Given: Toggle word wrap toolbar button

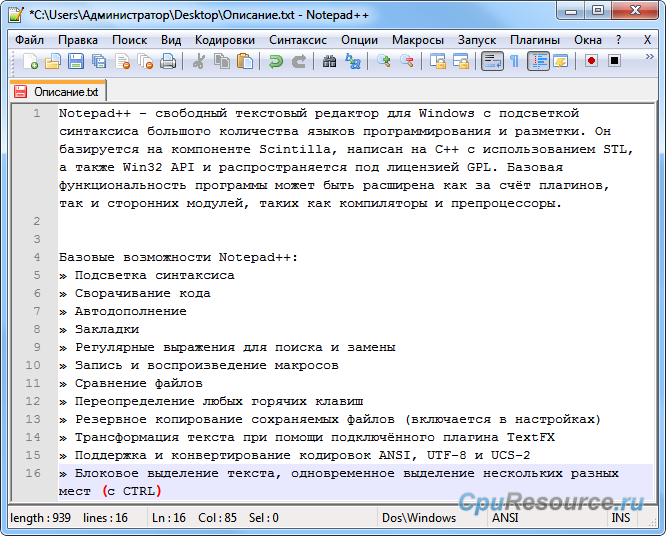Looking at the screenshot, I should point(492,62).
